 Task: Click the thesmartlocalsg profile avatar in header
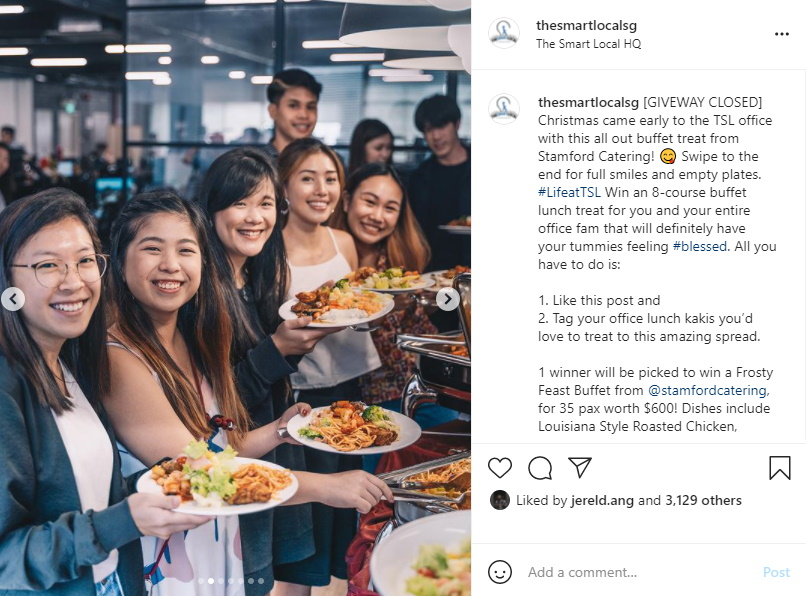pos(503,33)
